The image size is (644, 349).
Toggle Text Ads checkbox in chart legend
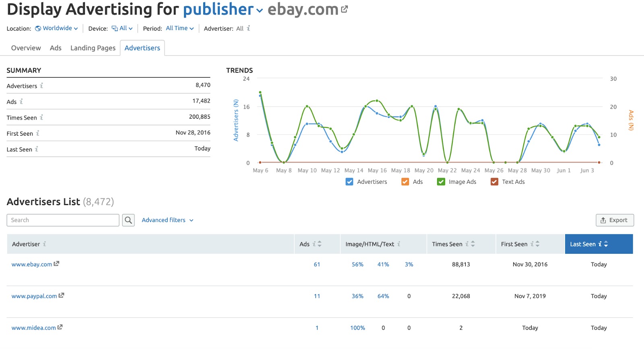[x=494, y=182]
